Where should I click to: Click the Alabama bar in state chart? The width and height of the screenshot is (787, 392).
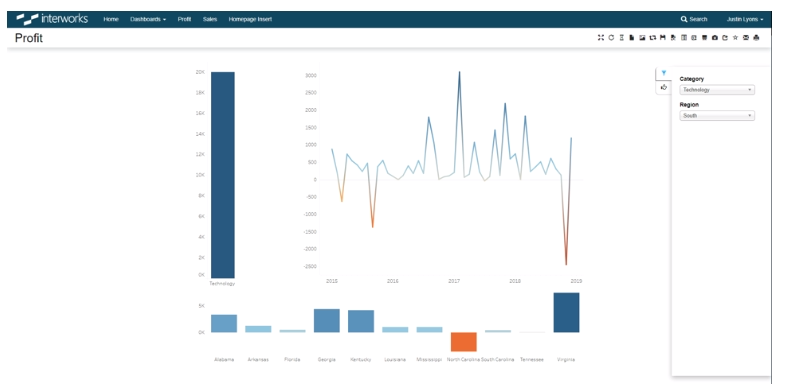(x=224, y=323)
